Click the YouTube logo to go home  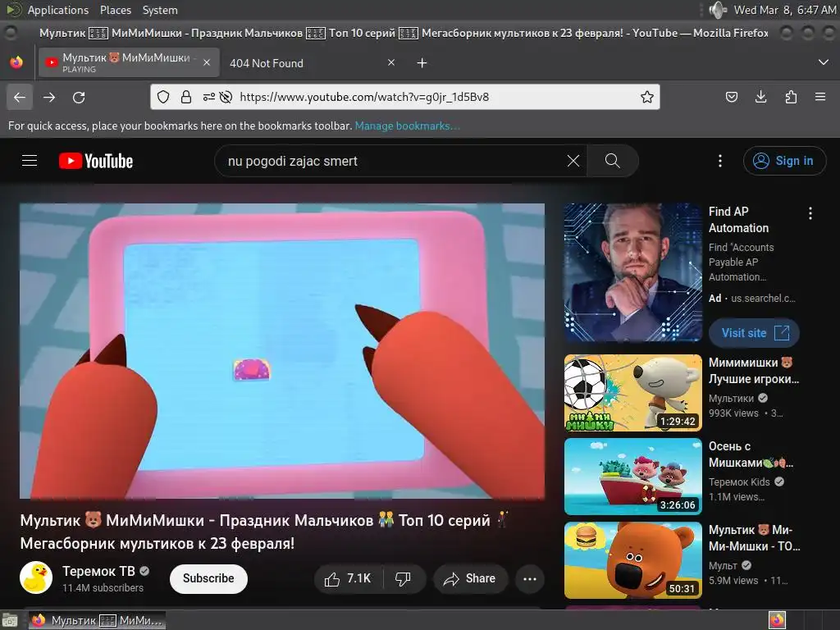point(96,161)
